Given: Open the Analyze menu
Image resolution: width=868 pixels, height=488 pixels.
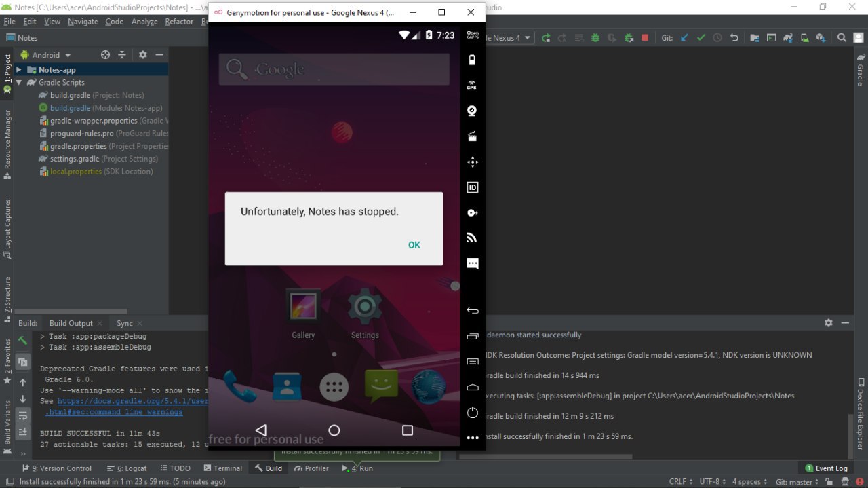Looking at the screenshot, I should coord(144,22).
